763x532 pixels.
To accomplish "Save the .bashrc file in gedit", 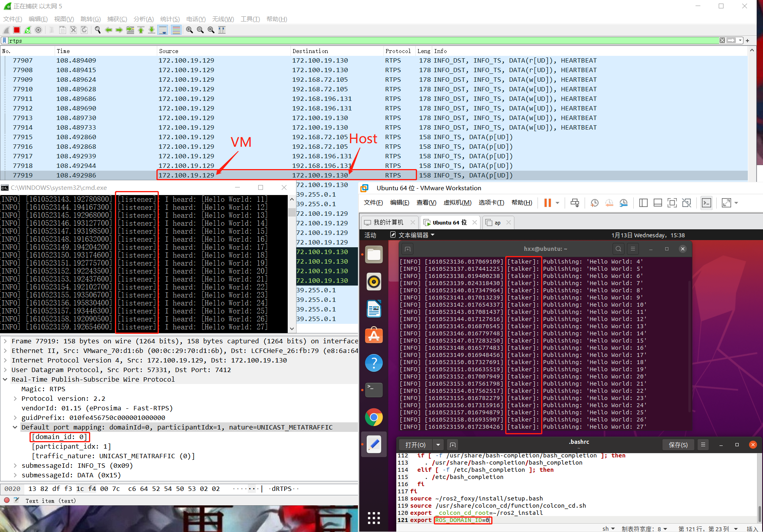I will 678,445.
